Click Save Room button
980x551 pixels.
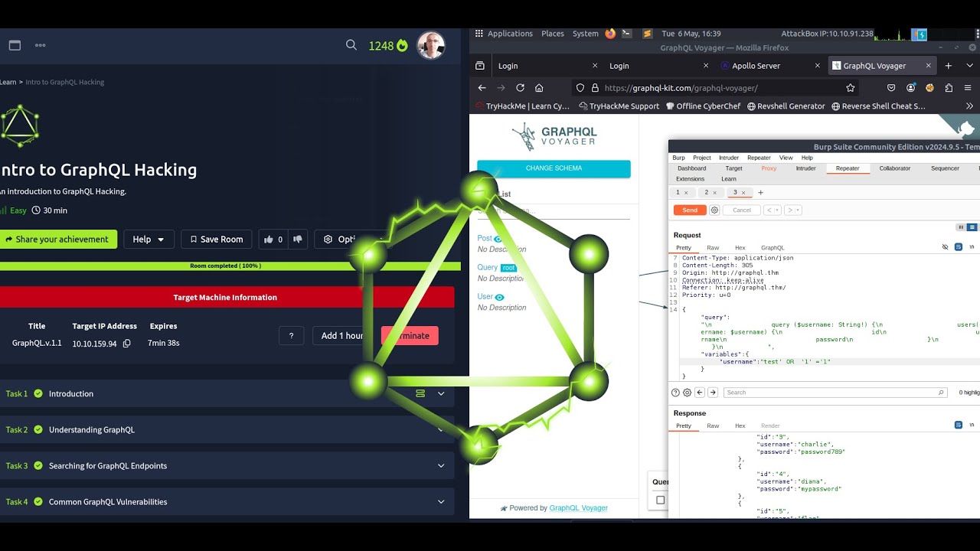click(217, 240)
